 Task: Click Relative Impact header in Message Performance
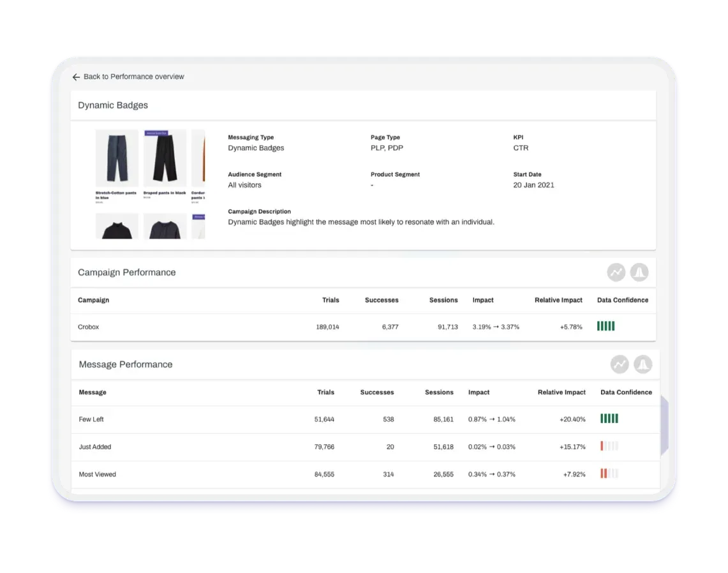561,392
